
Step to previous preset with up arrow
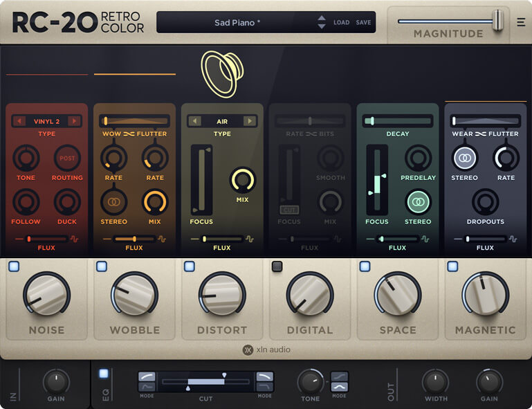click(x=322, y=18)
